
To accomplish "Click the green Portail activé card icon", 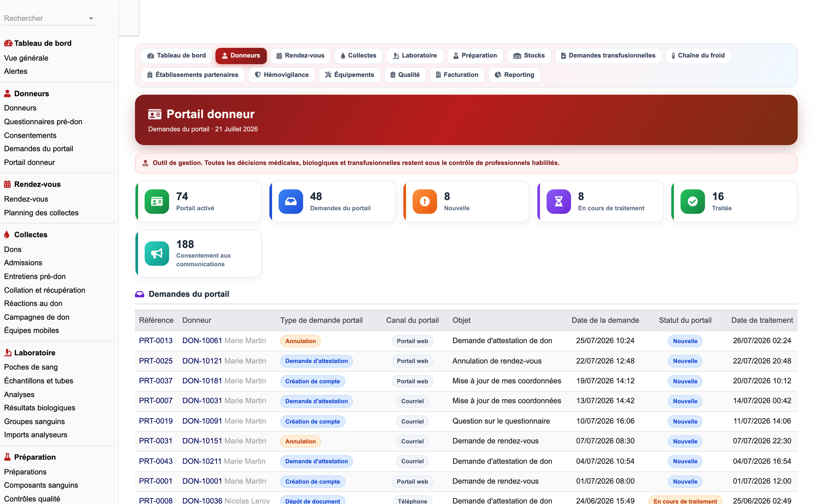I will pos(157,202).
